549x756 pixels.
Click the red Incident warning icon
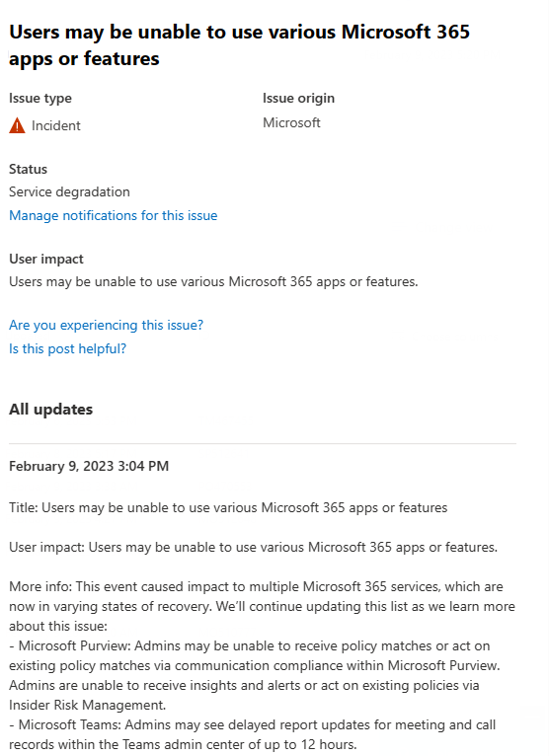point(17,125)
